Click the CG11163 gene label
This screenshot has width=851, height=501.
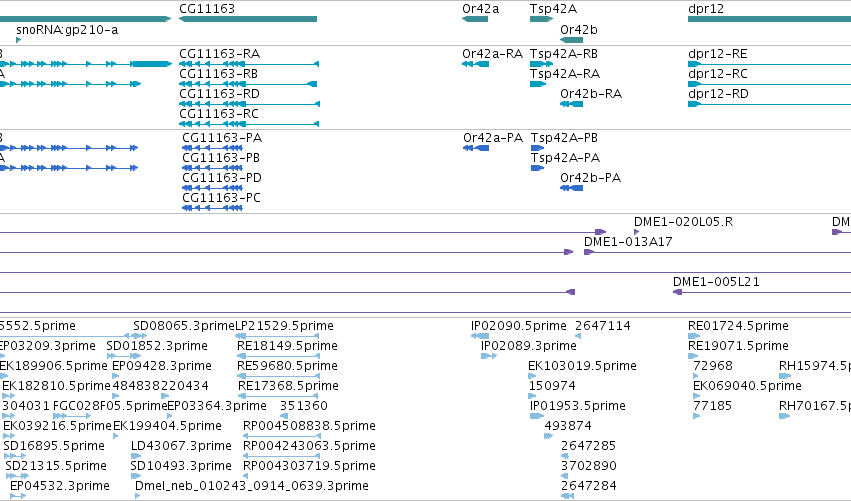tap(207, 9)
